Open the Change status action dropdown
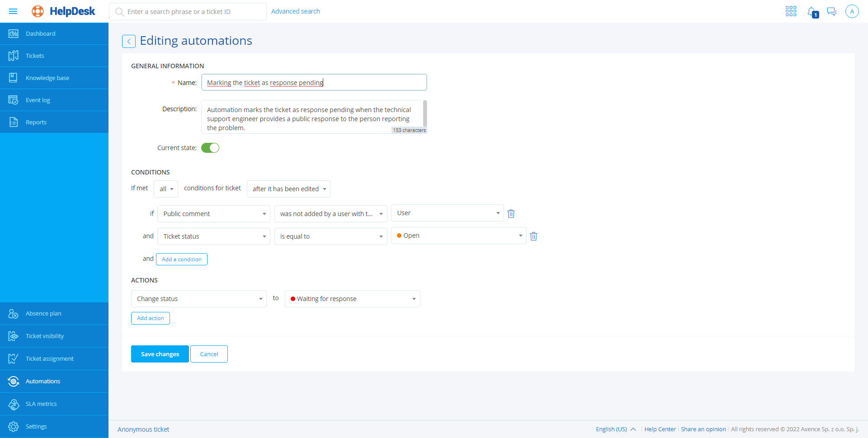 click(x=199, y=299)
